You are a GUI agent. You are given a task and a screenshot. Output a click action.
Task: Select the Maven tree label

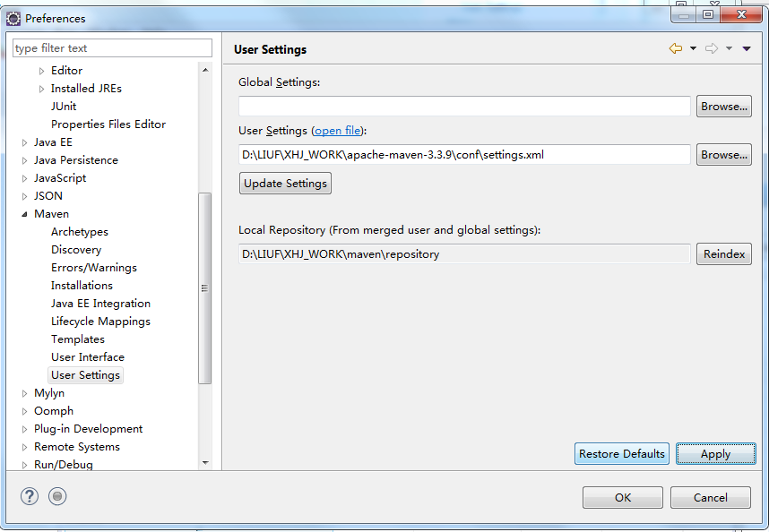tap(51, 214)
